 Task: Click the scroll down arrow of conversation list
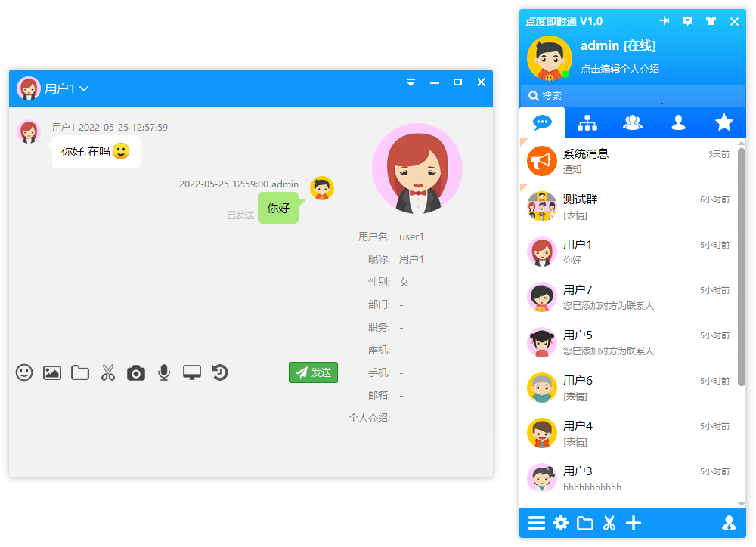[x=742, y=504]
